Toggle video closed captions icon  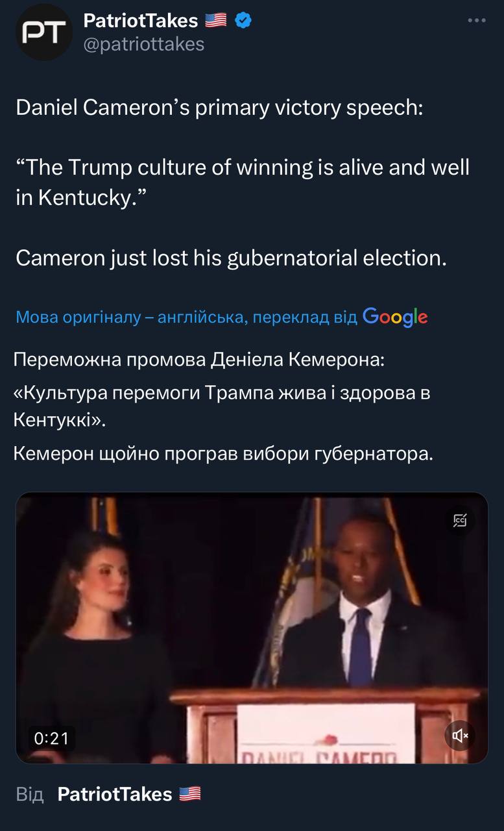[461, 519]
